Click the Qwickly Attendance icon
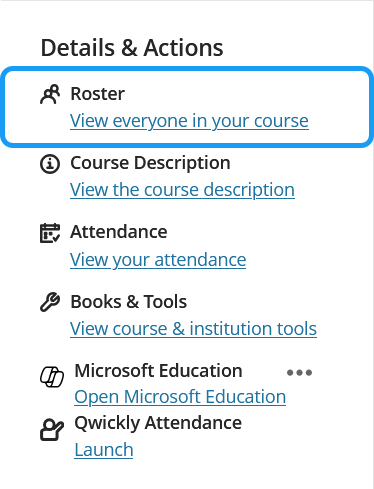The height and width of the screenshot is (489, 374). pyautogui.click(x=52, y=430)
